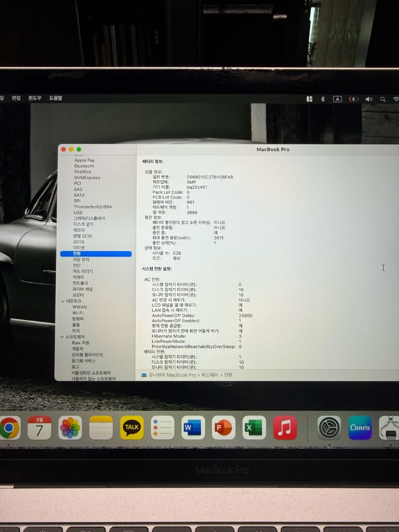The width and height of the screenshot is (399, 532).
Task: Open the volume control in menu bar
Action: [x=369, y=99]
